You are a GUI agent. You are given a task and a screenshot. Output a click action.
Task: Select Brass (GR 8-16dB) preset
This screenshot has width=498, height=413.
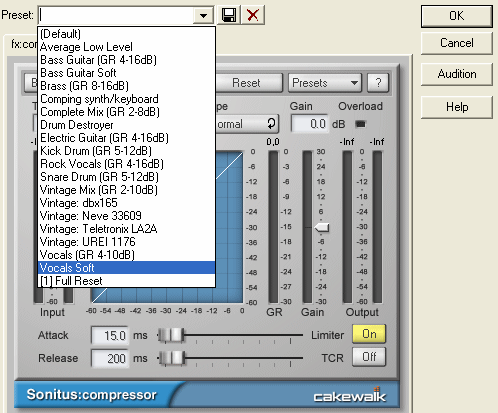[x=127, y=86]
